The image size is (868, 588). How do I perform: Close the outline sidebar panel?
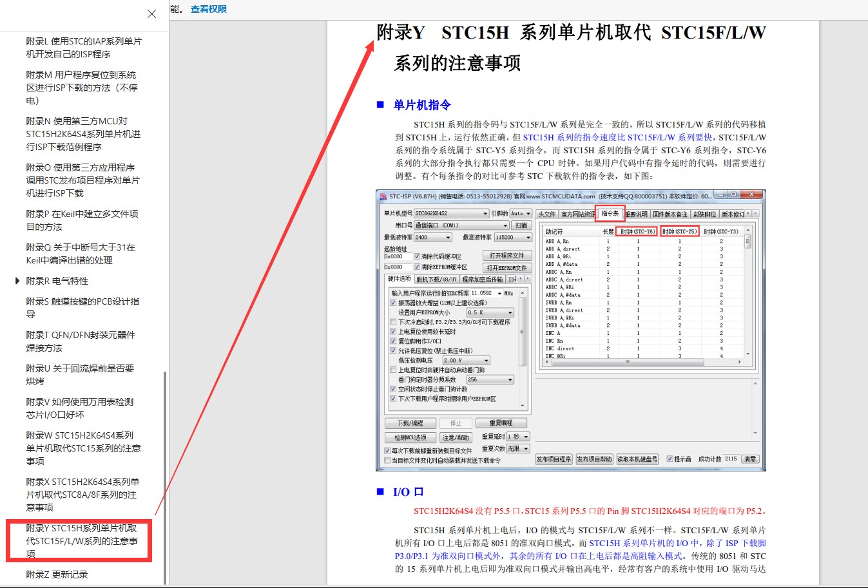[x=151, y=14]
